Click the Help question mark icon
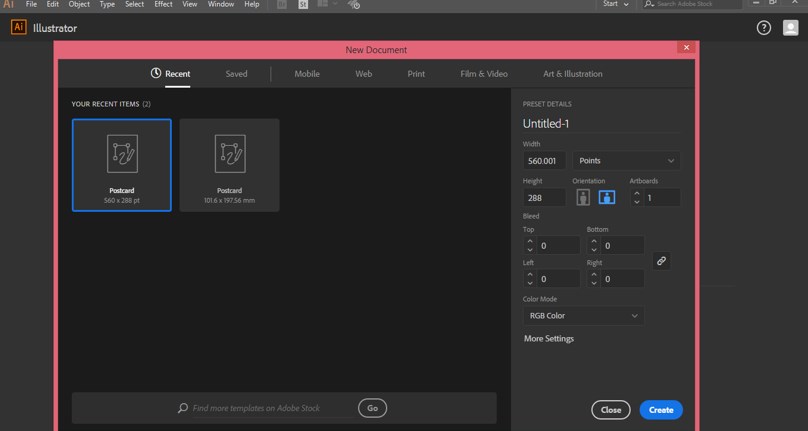Viewport: 808px width, 431px height. [764, 28]
